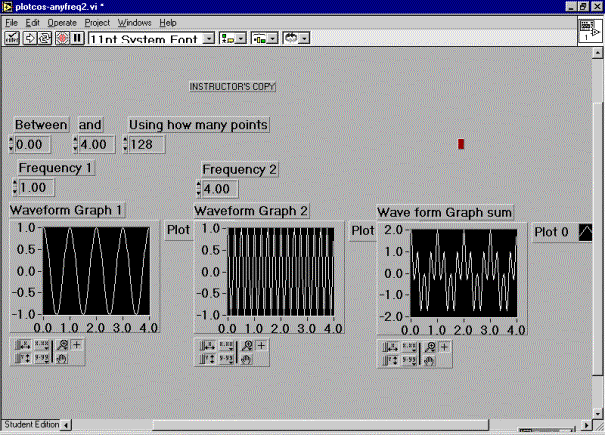Select the pan hand tool for Waveform Graph 2
Image resolution: width=605 pixels, height=435 pixels.
point(247,360)
